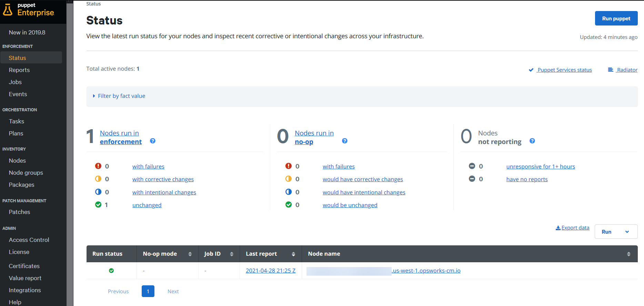
Task: Open Packages in the sidebar
Action: coord(22,185)
